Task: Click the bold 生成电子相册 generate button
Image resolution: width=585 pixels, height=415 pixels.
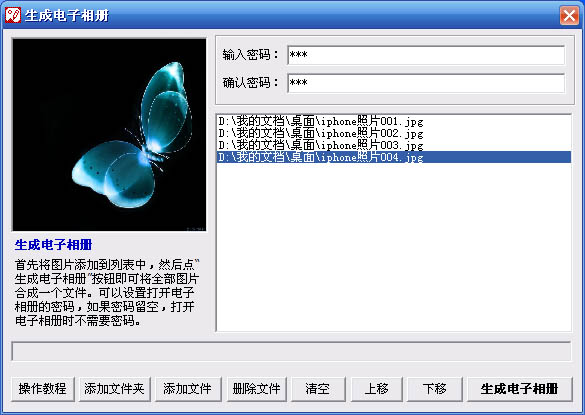Action: point(520,389)
